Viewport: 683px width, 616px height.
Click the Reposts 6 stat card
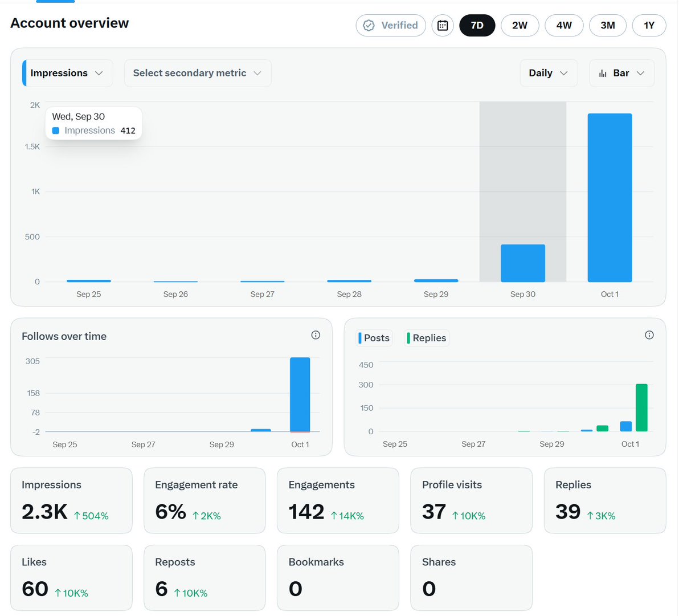(x=205, y=578)
